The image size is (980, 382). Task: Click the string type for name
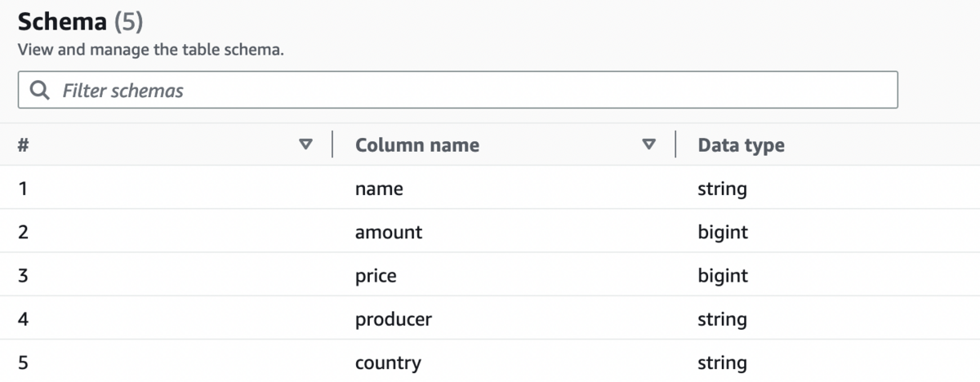[722, 189]
